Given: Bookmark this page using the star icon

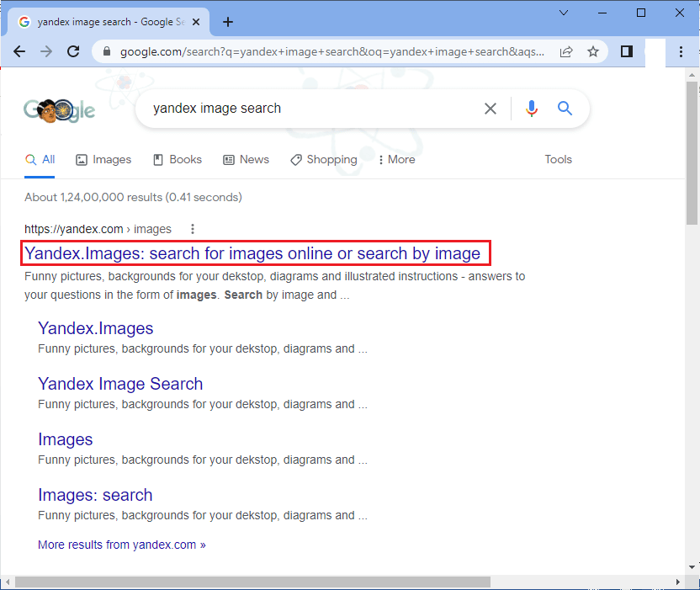Looking at the screenshot, I should [x=594, y=51].
